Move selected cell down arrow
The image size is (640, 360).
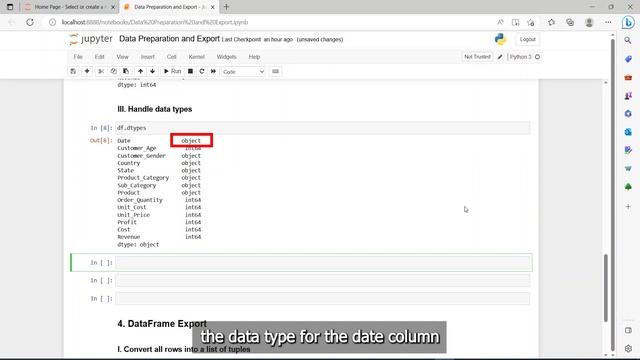[152, 71]
